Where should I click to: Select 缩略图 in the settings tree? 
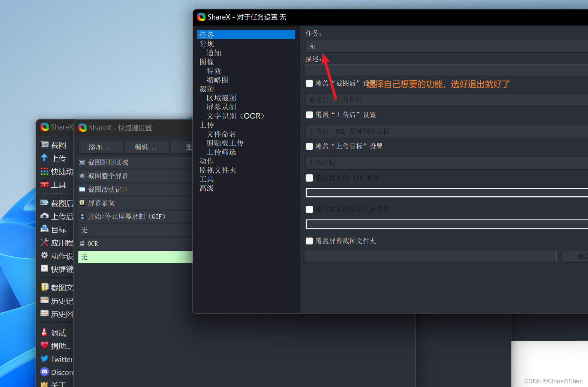coord(217,80)
